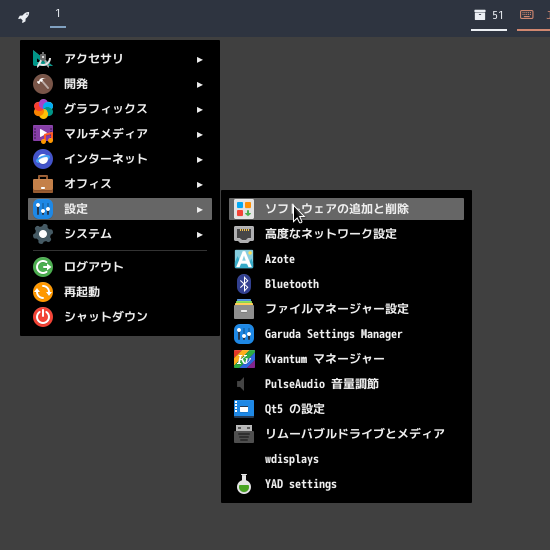Choose ログアウト to log out
550x550 pixels.
(x=120, y=267)
